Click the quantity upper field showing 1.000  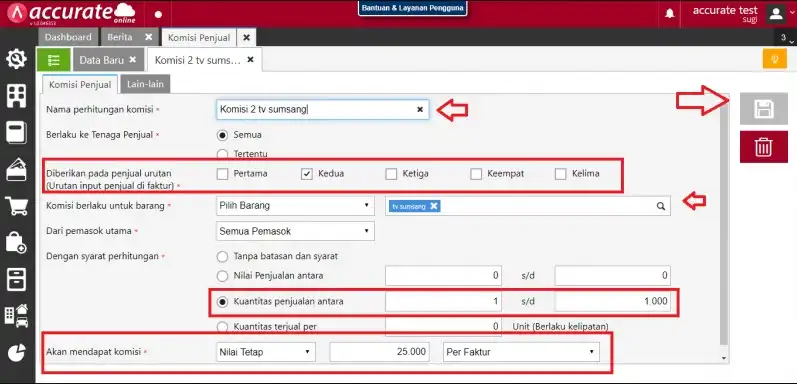pos(612,301)
